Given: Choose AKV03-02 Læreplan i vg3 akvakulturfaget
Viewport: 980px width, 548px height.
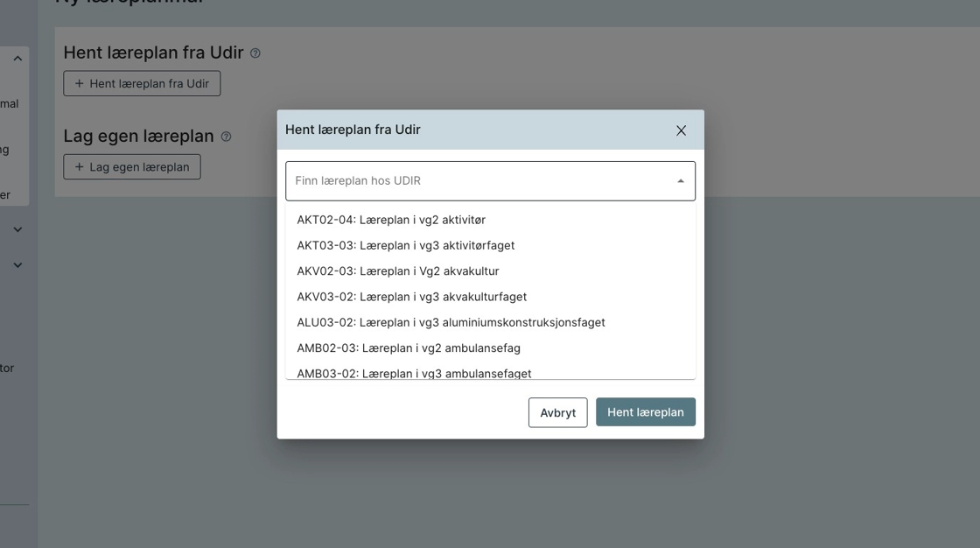Looking at the screenshot, I should [412, 297].
